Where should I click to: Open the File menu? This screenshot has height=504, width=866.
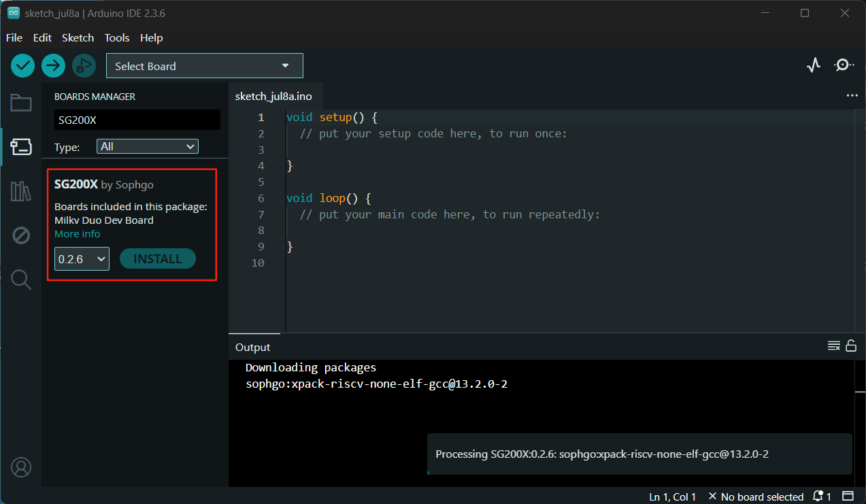click(14, 37)
